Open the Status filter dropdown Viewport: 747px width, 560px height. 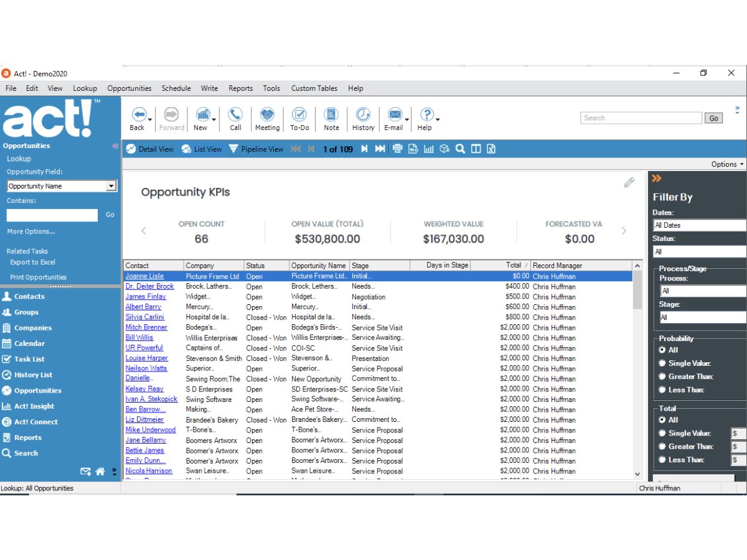tap(700, 251)
